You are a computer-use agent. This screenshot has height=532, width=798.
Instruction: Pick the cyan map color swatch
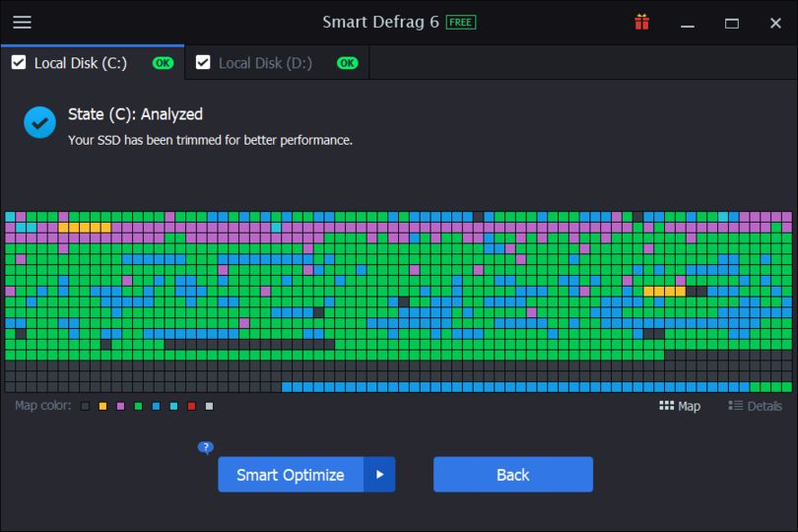point(174,406)
